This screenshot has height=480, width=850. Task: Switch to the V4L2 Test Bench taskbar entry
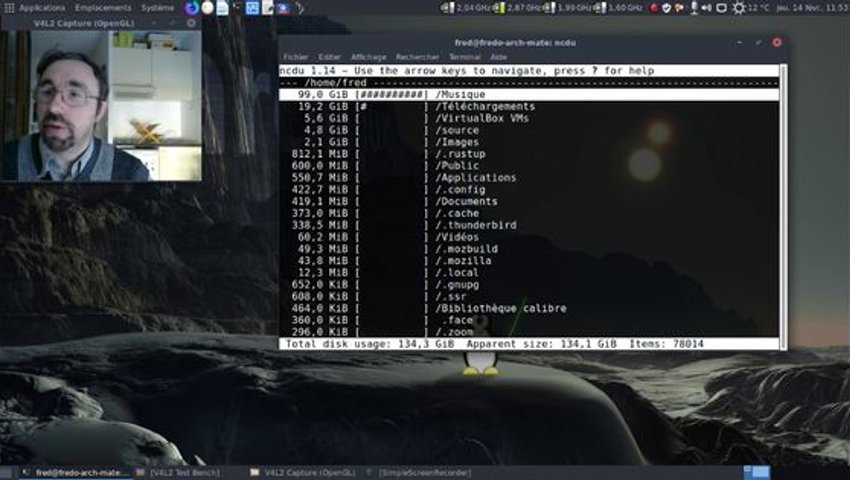coord(178,472)
